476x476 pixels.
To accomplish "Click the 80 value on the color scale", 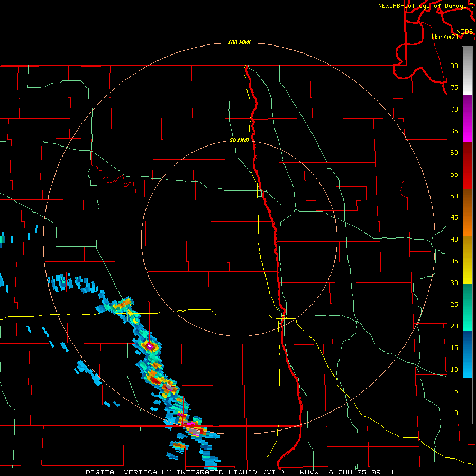I will coord(454,66).
